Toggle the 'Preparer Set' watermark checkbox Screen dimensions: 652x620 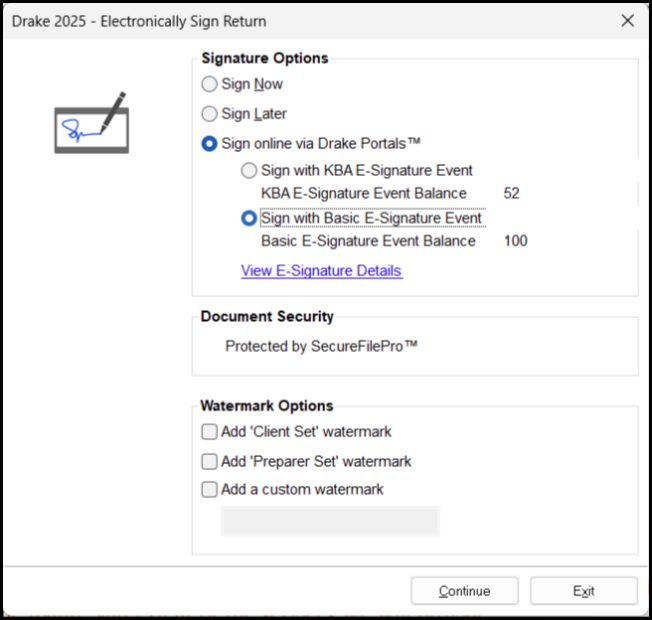point(209,461)
